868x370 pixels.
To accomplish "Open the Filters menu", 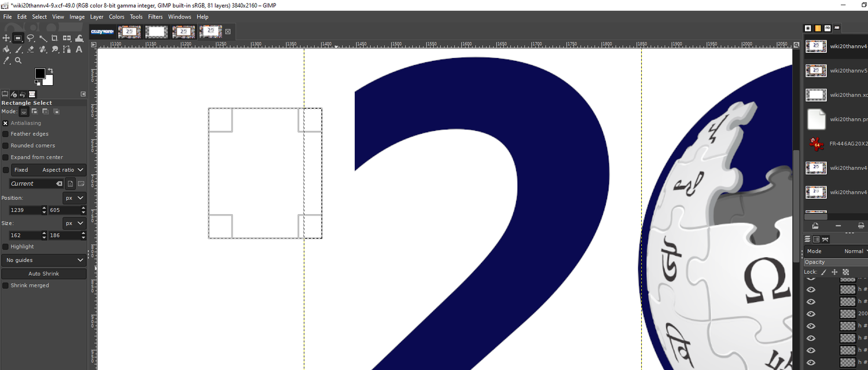I will click(155, 17).
